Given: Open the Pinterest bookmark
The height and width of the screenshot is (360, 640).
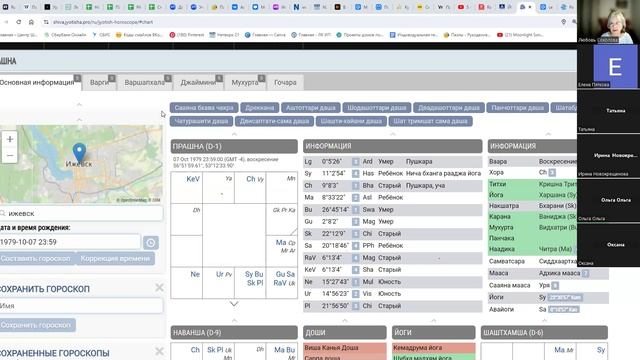Looking at the screenshot, I should point(187,35).
